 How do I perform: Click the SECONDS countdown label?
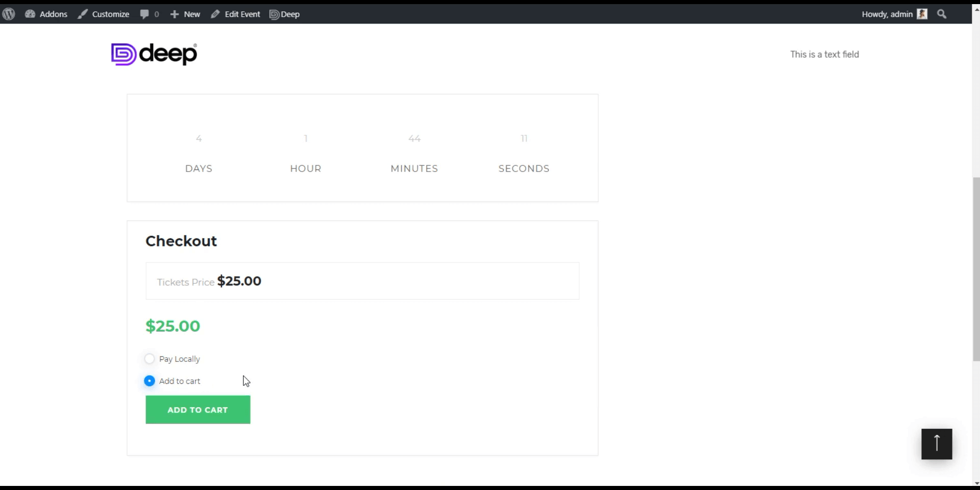524,168
